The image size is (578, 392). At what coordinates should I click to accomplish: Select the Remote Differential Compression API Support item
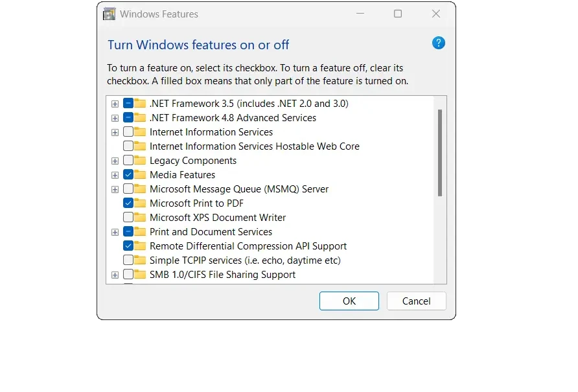coord(248,246)
